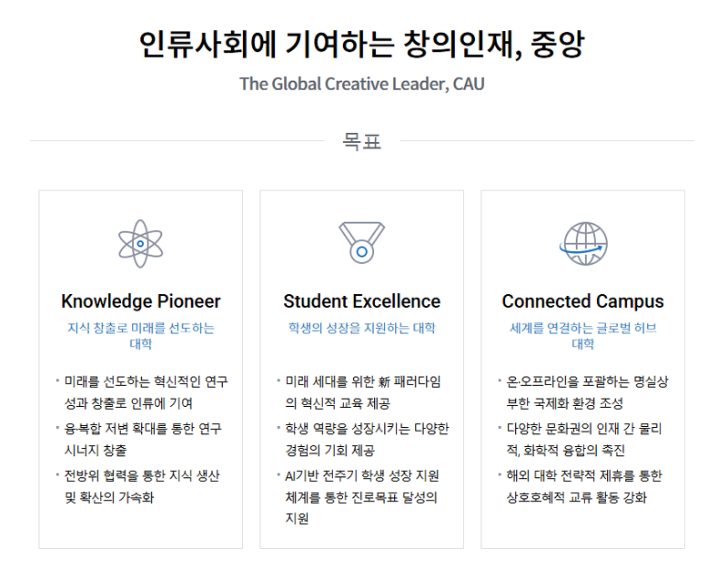Click blue subtitle 세계를 연결하는 글로벌 허브 대학
Screen dimensions: 728x569
pyautogui.click(x=582, y=336)
